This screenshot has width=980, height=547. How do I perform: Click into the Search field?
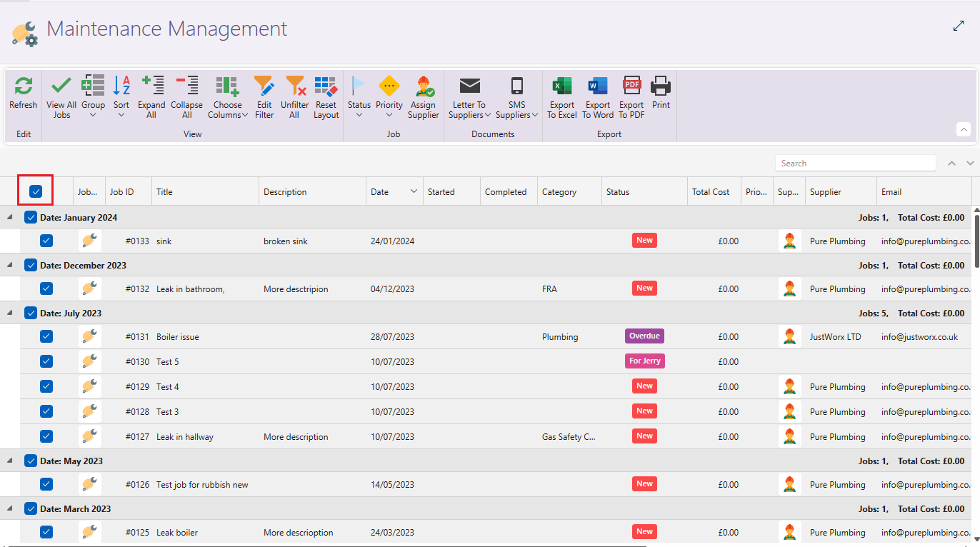pos(855,164)
